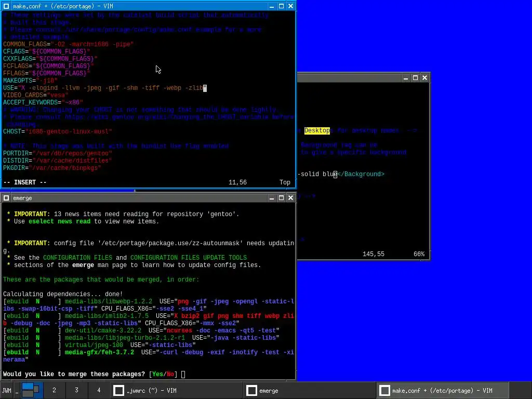Click "eselect news read" in emerge output

pos(59,221)
